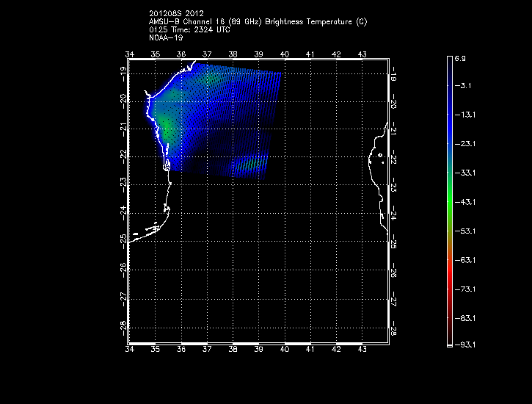
Task: Click the bright green cold spot on the map
Action: coord(167,126)
